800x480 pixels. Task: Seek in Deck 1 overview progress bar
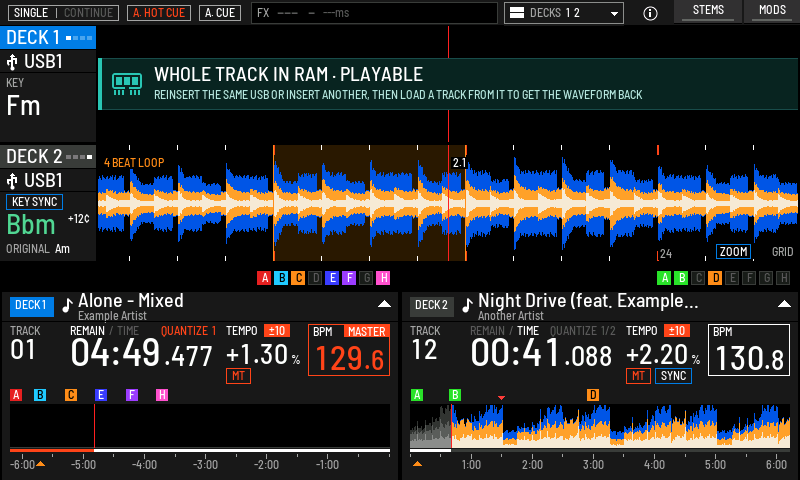coord(200,450)
